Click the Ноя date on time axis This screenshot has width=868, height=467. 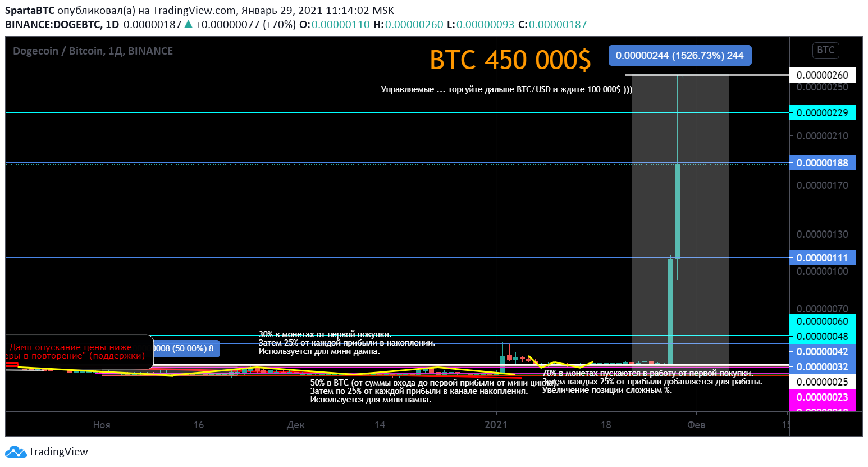(102, 425)
